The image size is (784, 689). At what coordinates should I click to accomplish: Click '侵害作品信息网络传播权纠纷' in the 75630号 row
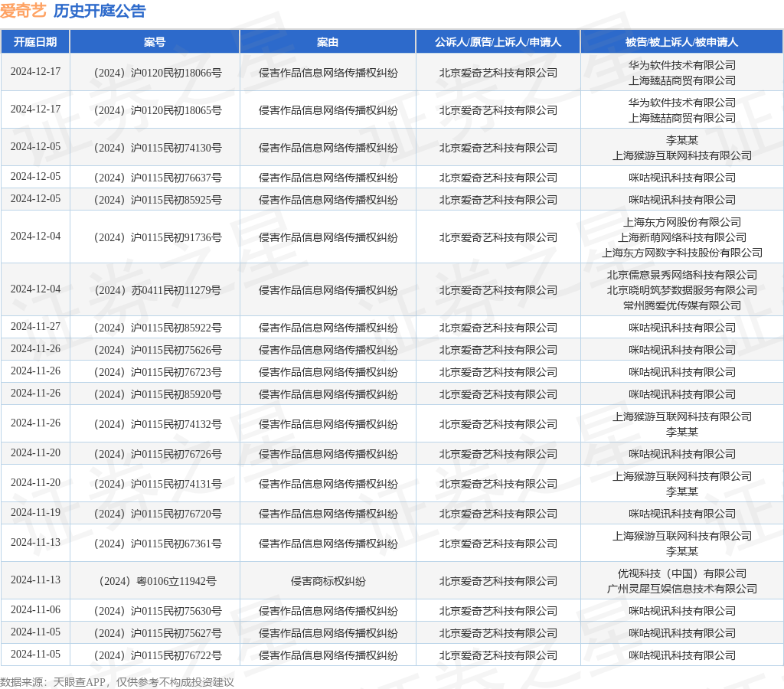328,612
